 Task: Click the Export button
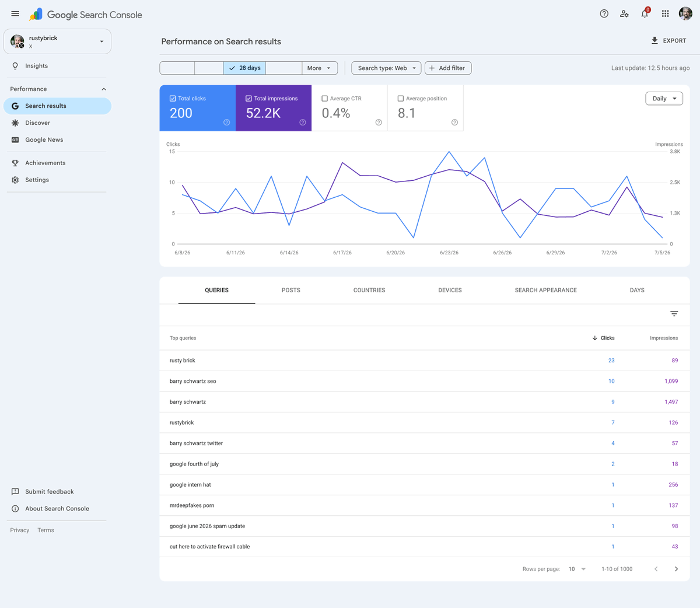point(668,41)
